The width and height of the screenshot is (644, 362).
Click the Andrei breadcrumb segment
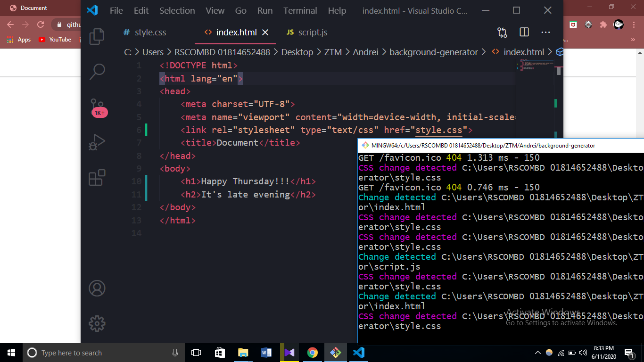pos(365,52)
